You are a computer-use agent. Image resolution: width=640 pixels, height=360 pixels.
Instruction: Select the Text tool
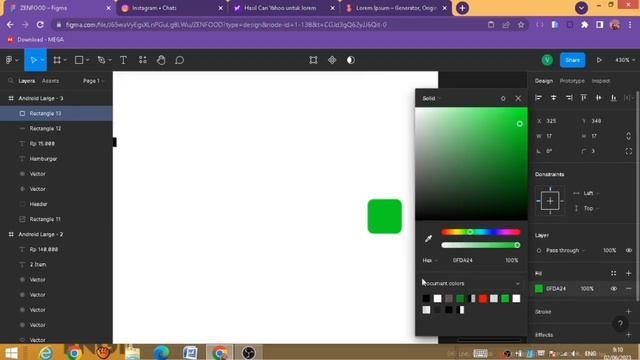(x=123, y=60)
